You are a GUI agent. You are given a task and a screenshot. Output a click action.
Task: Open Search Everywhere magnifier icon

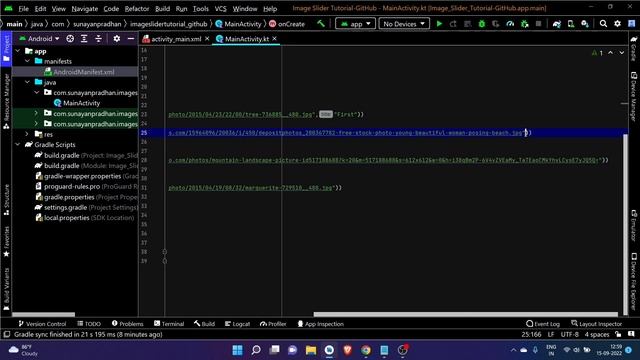[x=603, y=24]
